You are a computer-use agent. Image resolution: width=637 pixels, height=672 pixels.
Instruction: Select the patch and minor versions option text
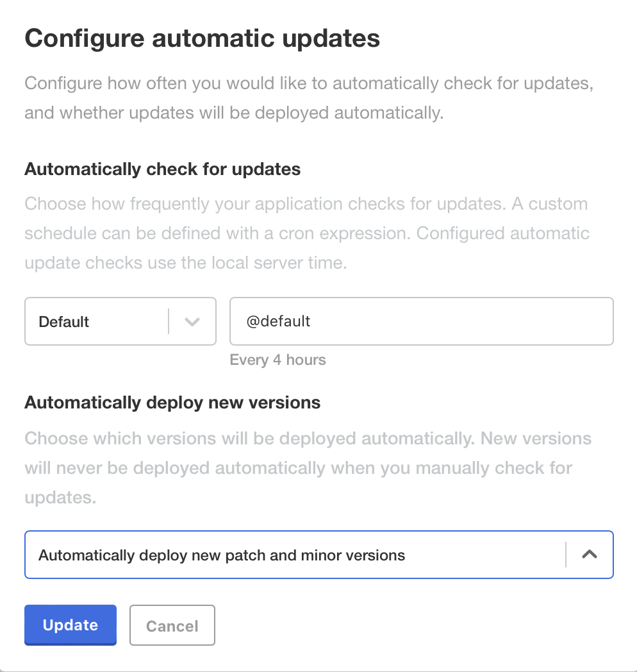pos(221,554)
